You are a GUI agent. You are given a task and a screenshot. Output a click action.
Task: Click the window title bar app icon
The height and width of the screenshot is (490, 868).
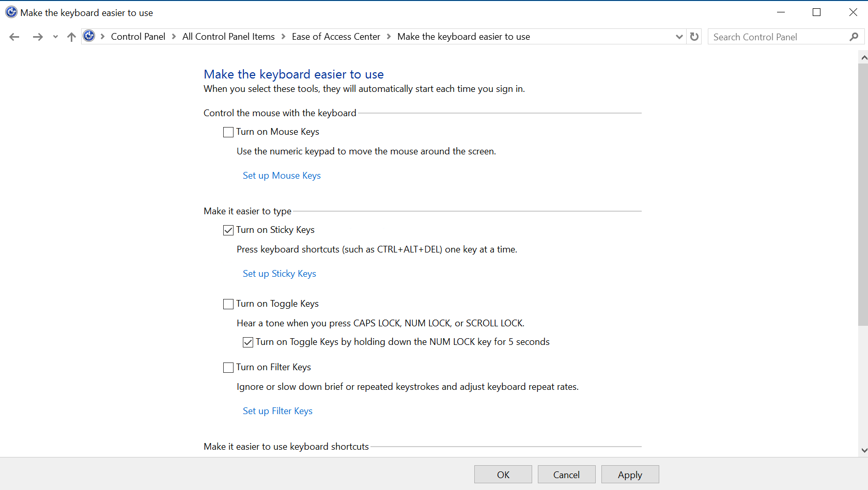(11, 12)
